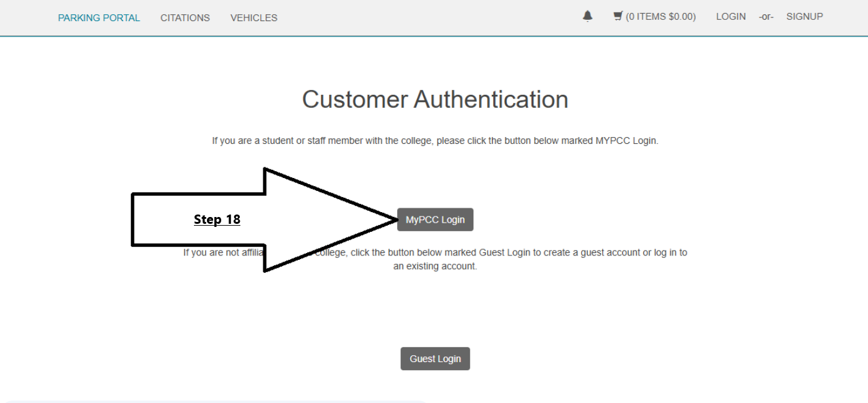Image resolution: width=868 pixels, height=403 pixels.
Task: Go to the PARKING PORTAL home link
Action: pyautogui.click(x=99, y=18)
